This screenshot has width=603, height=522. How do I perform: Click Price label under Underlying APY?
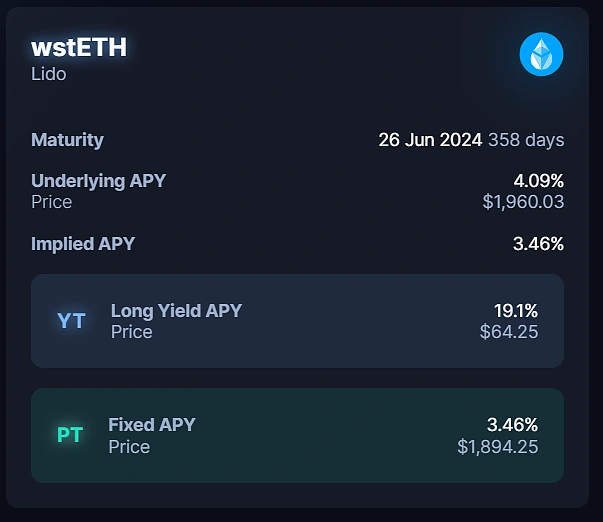tap(52, 202)
